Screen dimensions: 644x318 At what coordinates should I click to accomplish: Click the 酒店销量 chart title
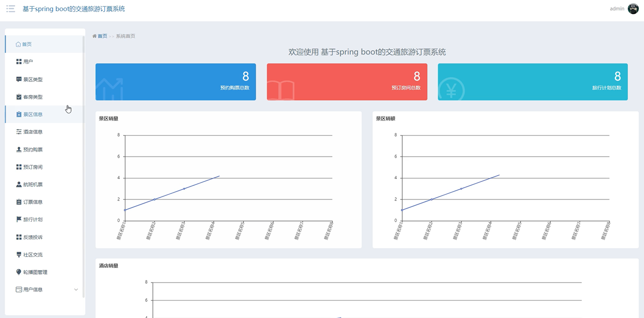[108, 266]
